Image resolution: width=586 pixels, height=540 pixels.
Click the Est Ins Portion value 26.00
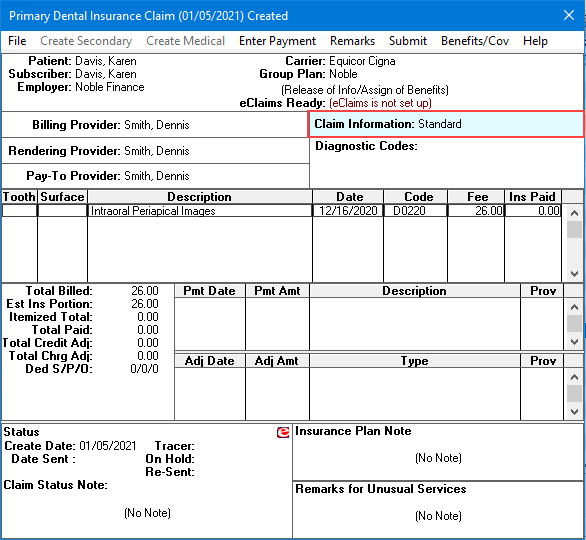tap(145, 304)
